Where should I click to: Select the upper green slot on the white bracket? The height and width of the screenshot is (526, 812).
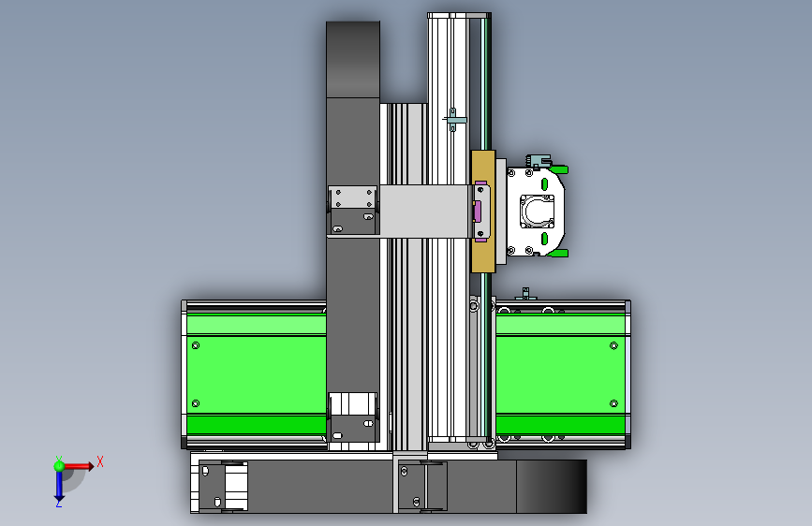point(544,184)
